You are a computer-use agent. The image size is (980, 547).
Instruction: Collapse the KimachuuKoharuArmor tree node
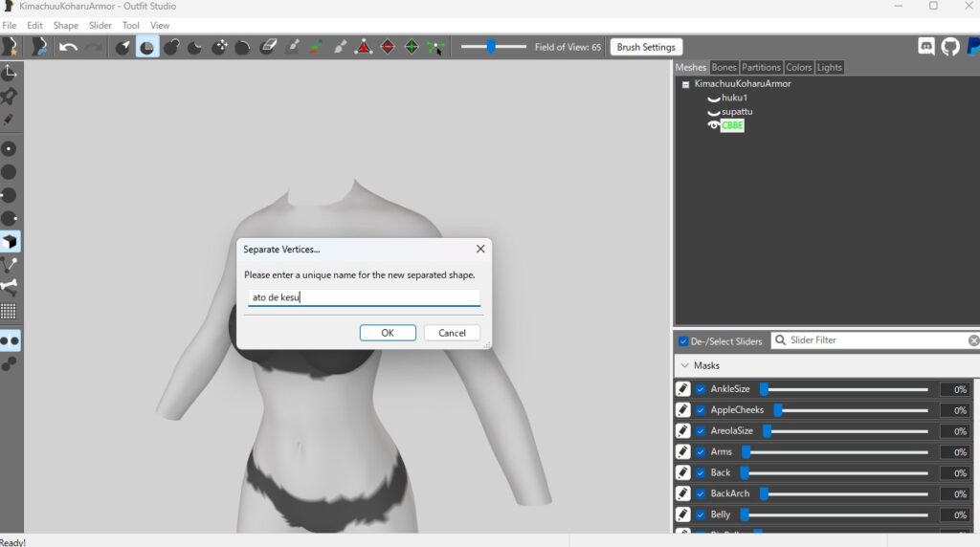685,84
